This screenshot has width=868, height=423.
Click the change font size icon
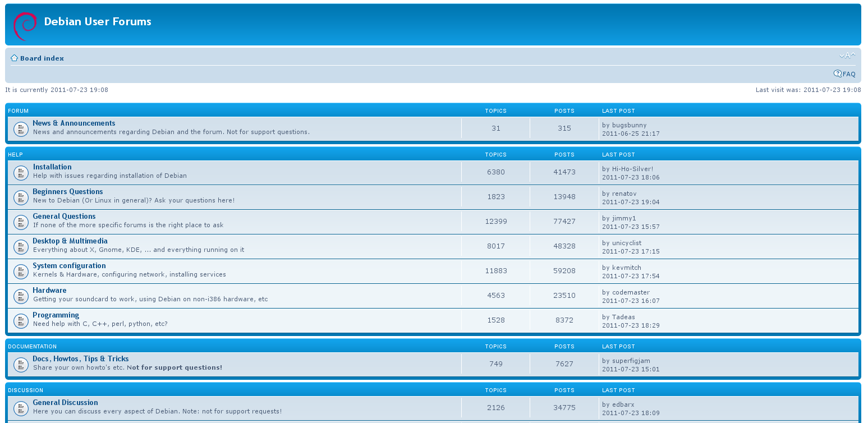pos(847,56)
